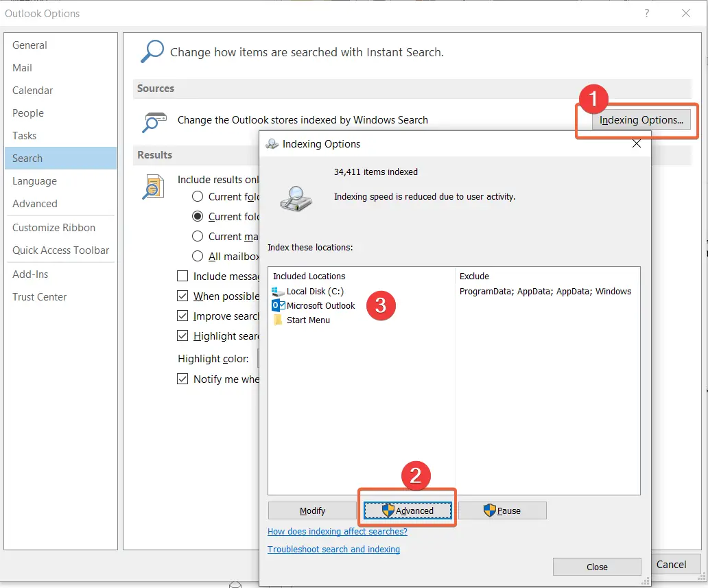The height and width of the screenshot is (588, 708).
Task: Open the Calendar options category
Action: pyautogui.click(x=60, y=91)
